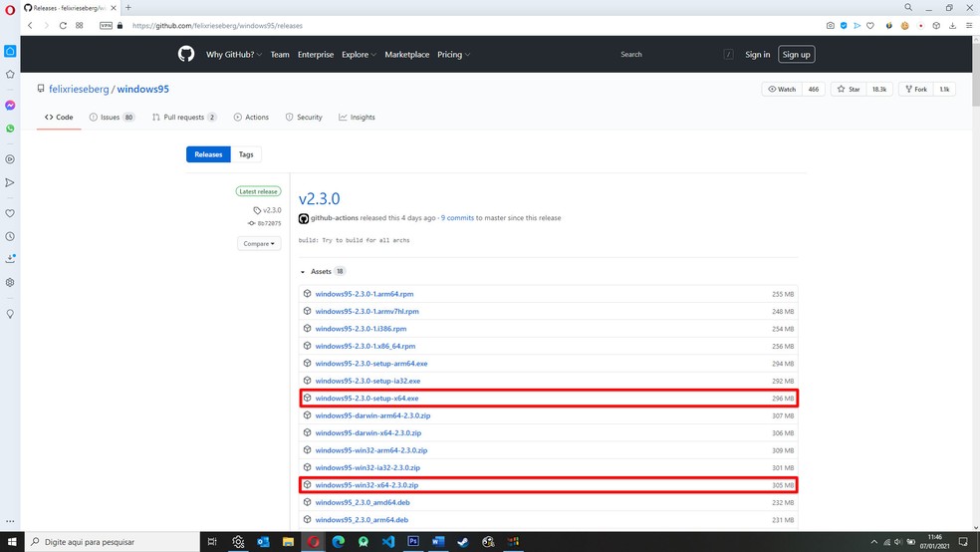The width and height of the screenshot is (980, 552).
Task: Click the ad blocker shield icon
Action: (844, 26)
